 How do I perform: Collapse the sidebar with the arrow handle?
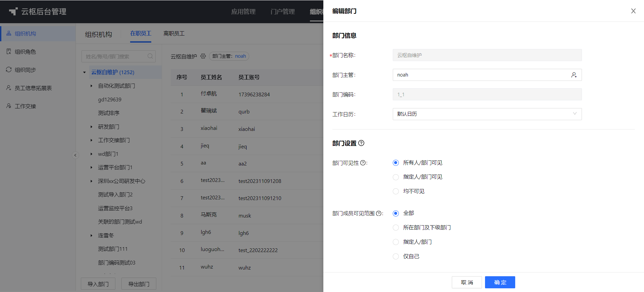coord(75,155)
